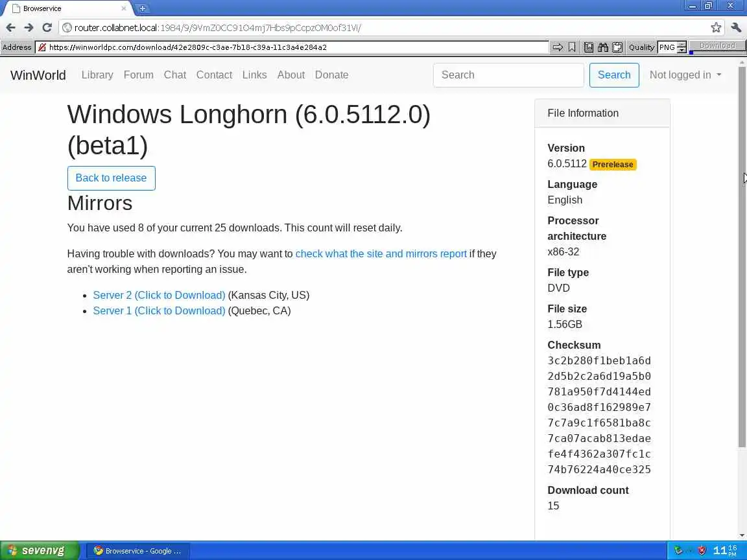Select Browservice - Google taskbar button

pyautogui.click(x=138, y=551)
